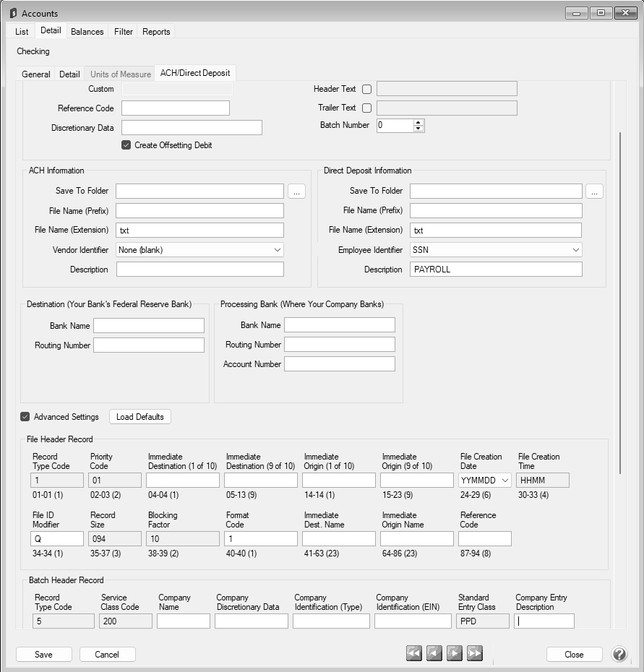Switch to the List tab
Viewport: 644px width, 672px height.
point(22,32)
